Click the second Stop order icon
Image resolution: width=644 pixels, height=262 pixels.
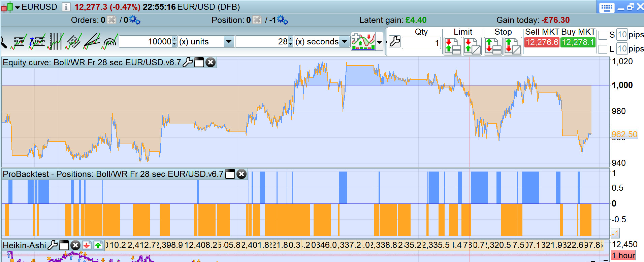[513, 46]
